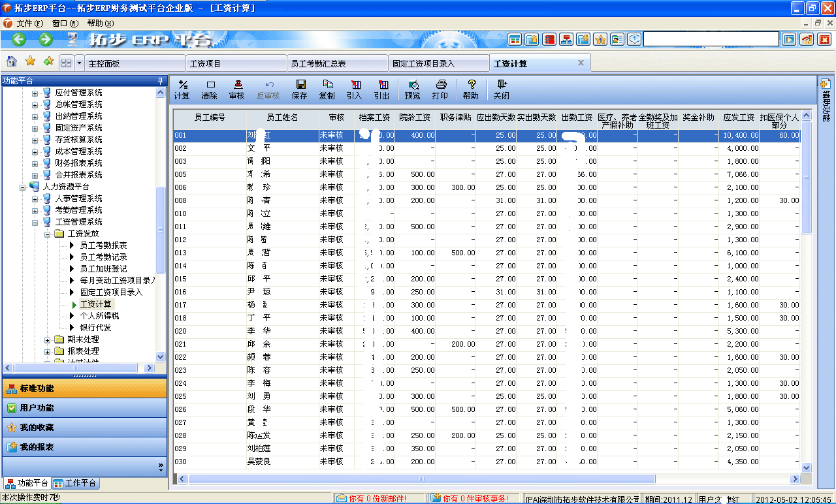Open the 文件 menu
Viewport: 836px width, 504px height.
pos(29,23)
